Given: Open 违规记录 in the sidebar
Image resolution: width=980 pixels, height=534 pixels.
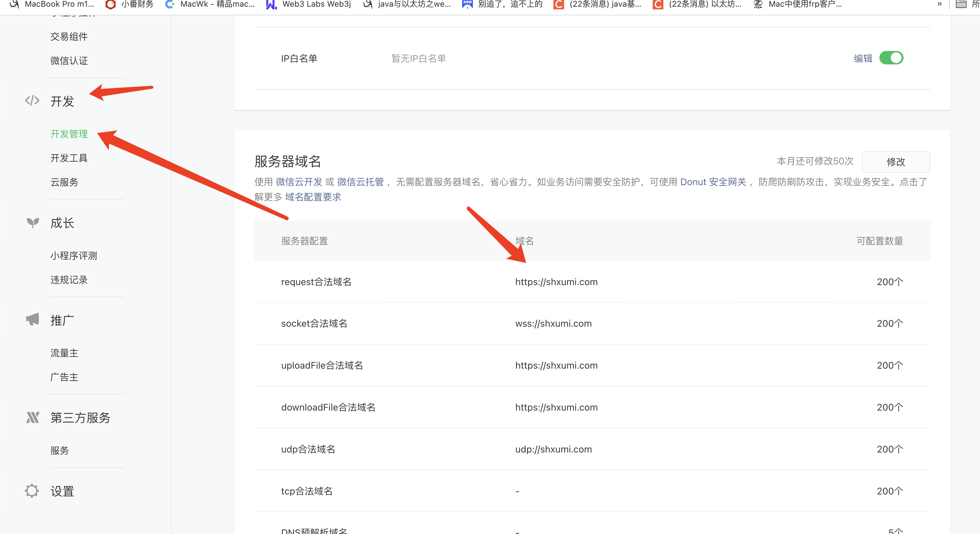Looking at the screenshot, I should [x=69, y=280].
